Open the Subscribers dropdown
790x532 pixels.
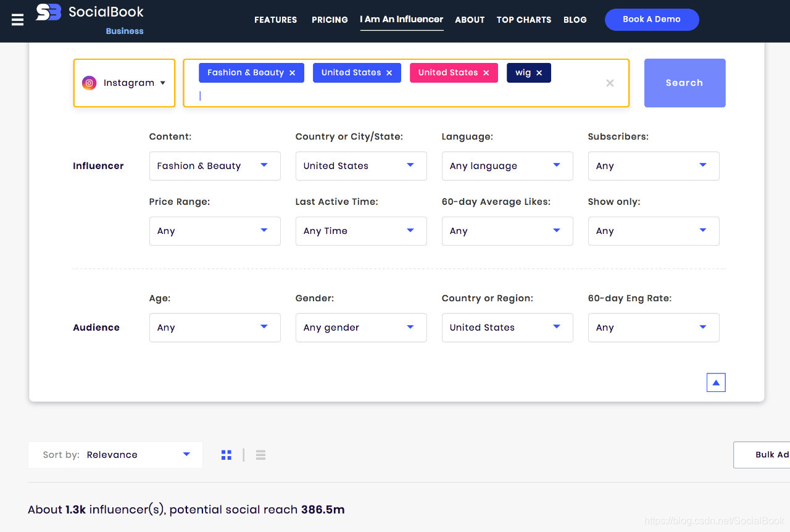pos(654,166)
